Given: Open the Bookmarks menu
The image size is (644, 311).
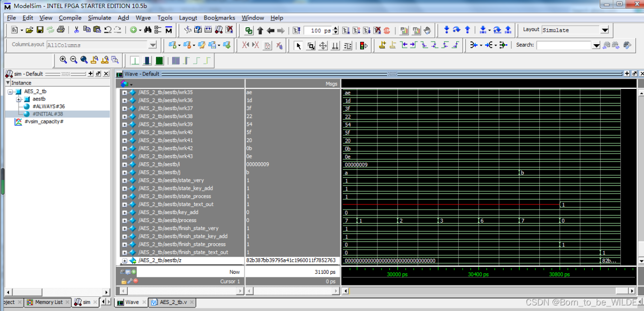Looking at the screenshot, I should pos(219,18).
